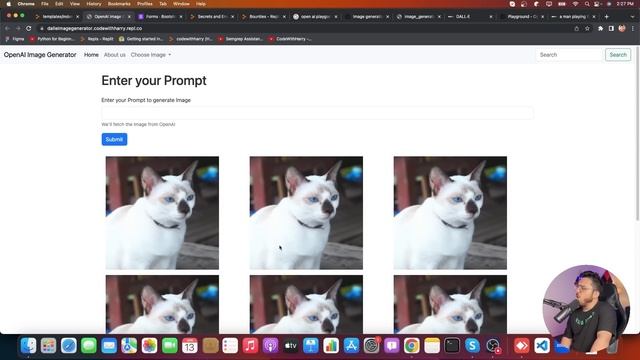Open the Apple menu

9,4
